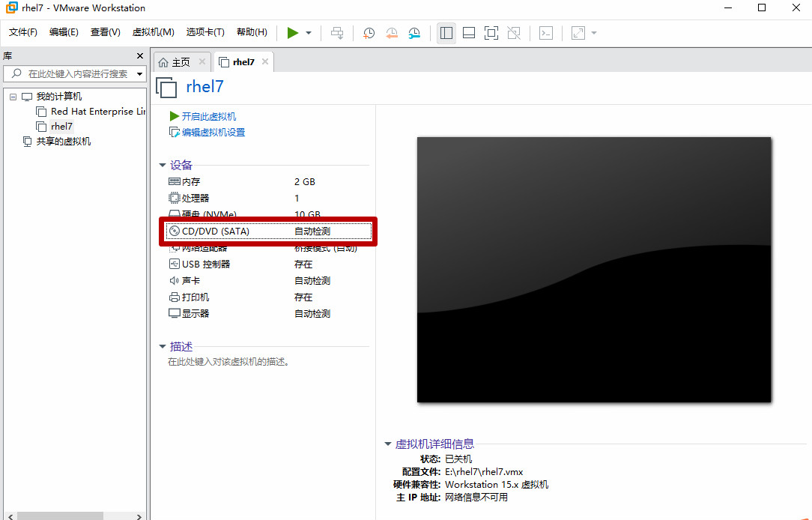Switch to the 主页 tab
This screenshot has width=812, height=520.
(x=181, y=62)
